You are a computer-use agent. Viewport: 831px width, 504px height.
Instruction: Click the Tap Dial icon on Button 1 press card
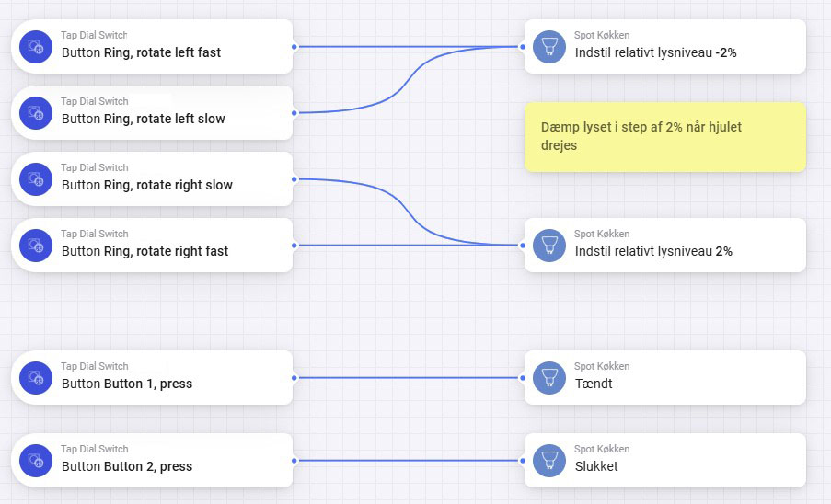click(x=38, y=377)
